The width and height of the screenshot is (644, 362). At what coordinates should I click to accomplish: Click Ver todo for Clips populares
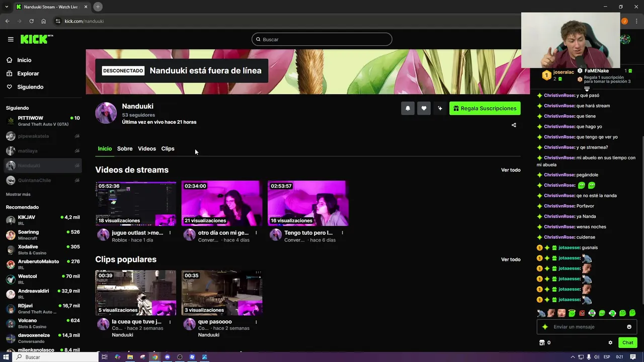pyautogui.click(x=511, y=259)
